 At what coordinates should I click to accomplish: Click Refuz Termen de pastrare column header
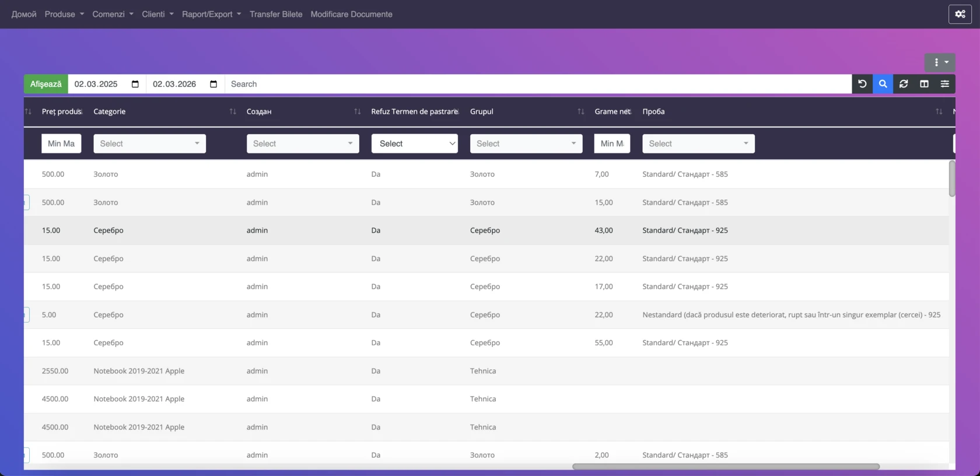(x=414, y=111)
